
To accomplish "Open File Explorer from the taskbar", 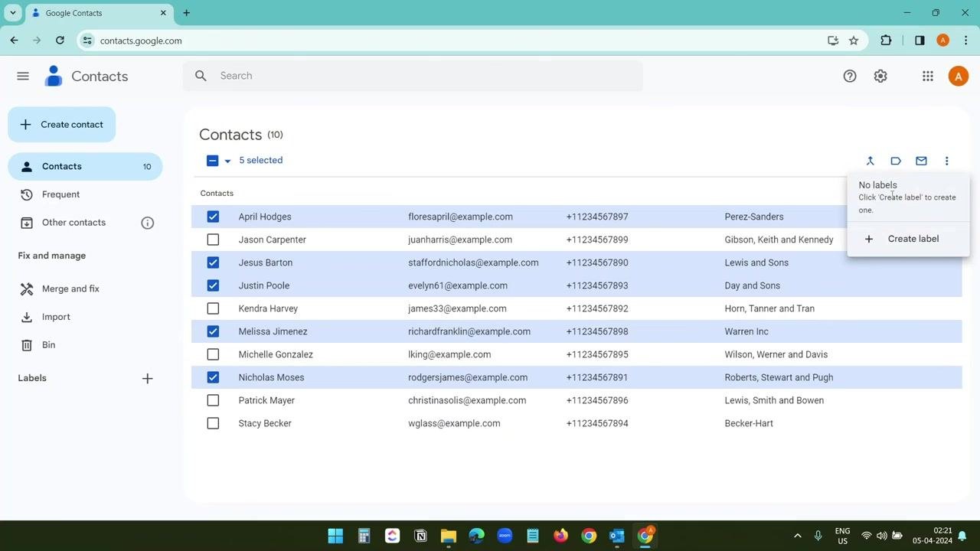I will (x=449, y=536).
